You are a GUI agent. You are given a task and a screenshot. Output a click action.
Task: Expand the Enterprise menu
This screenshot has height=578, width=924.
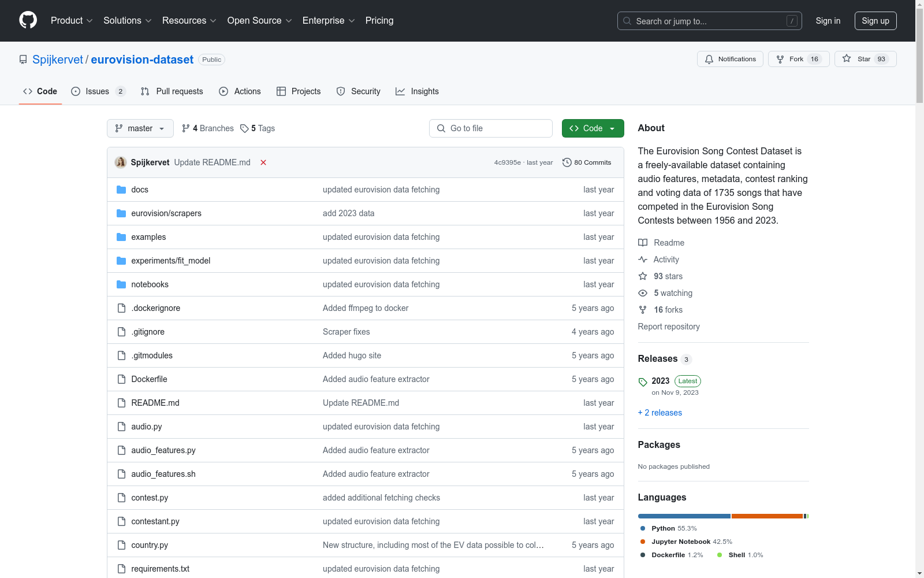click(329, 20)
